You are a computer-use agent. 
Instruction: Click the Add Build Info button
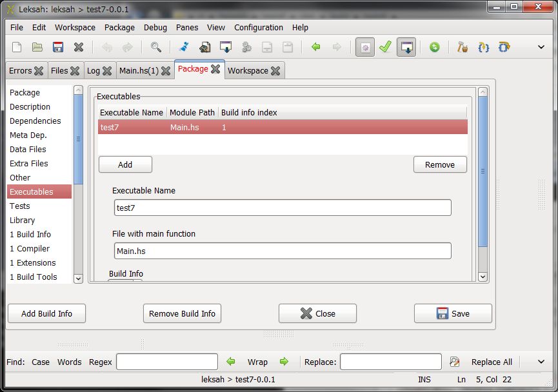coord(46,313)
